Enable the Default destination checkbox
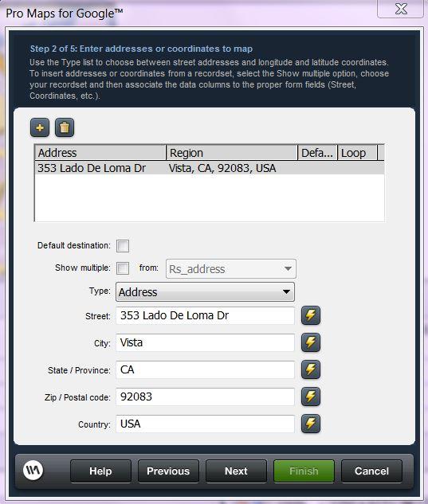The image size is (428, 504). 123,246
